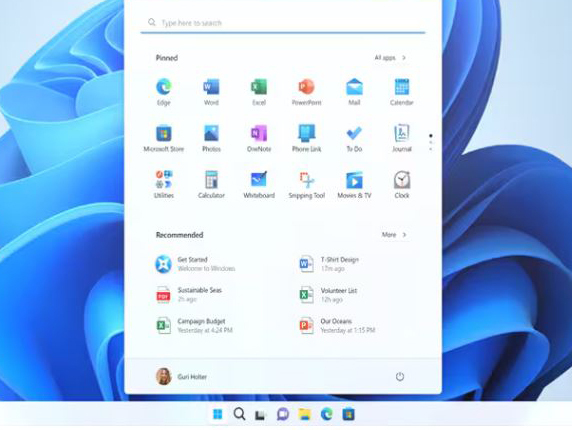Launch the To Do app
Screen dimensions: 572x430
pyautogui.click(x=354, y=138)
